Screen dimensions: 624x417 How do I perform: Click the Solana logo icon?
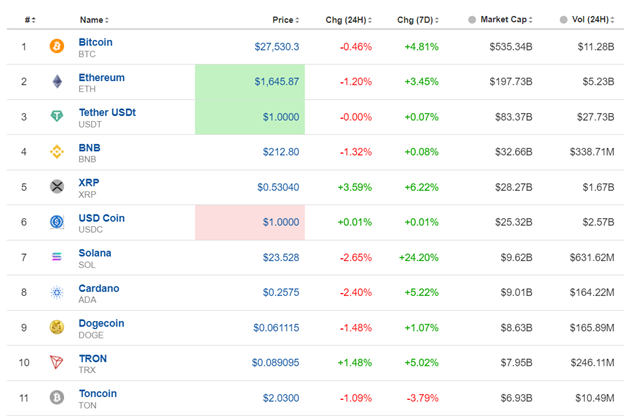pyautogui.click(x=56, y=257)
